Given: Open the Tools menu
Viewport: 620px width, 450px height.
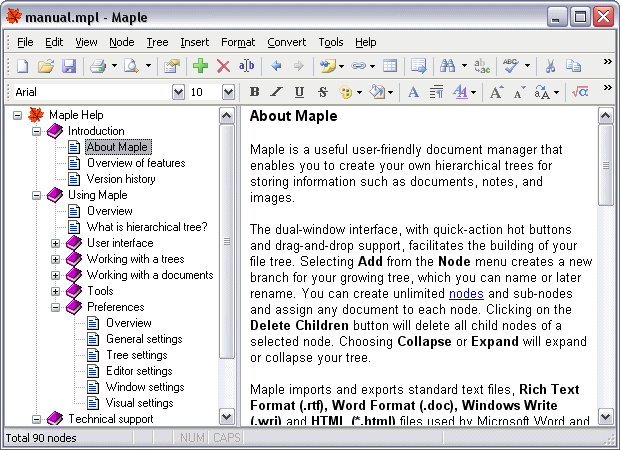Looking at the screenshot, I should coord(331,42).
